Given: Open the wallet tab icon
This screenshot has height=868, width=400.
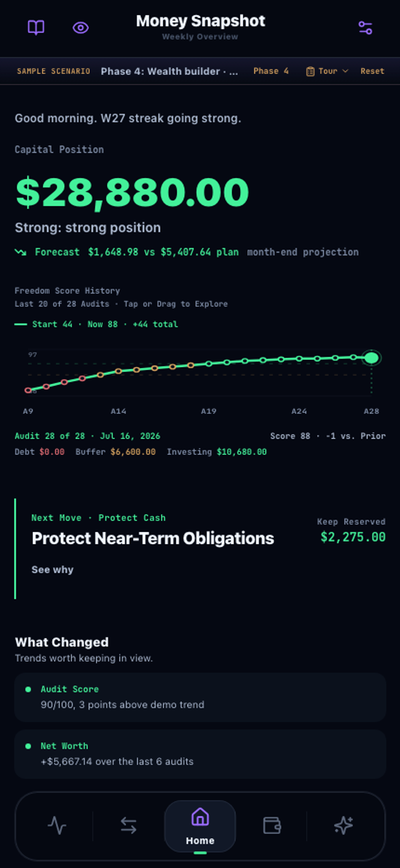Looking at the screenshot, I should (x=272, y=826).
